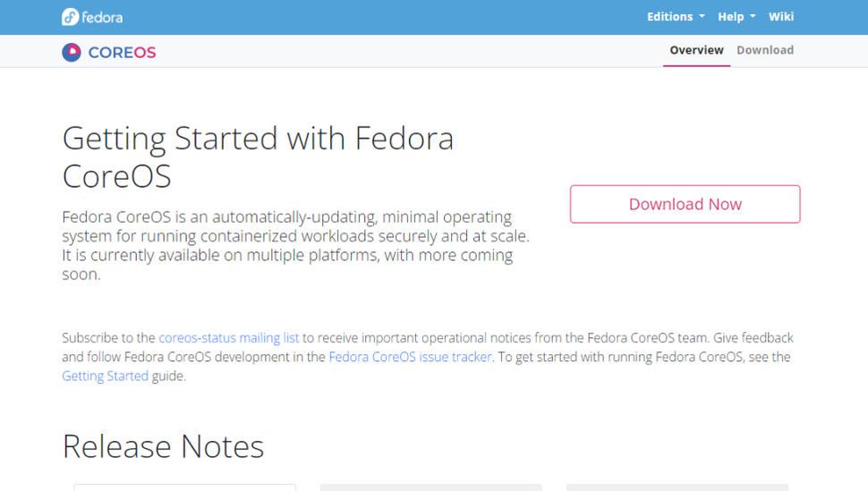
Task: Click the "Subscribe to the" paragraph text
Action: tap(109, 338)
